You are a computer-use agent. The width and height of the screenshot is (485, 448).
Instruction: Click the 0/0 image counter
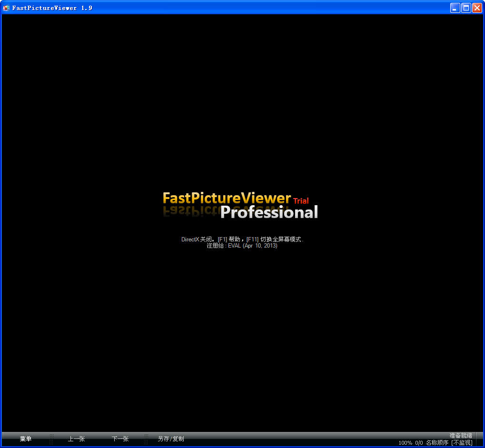point(418,443)
